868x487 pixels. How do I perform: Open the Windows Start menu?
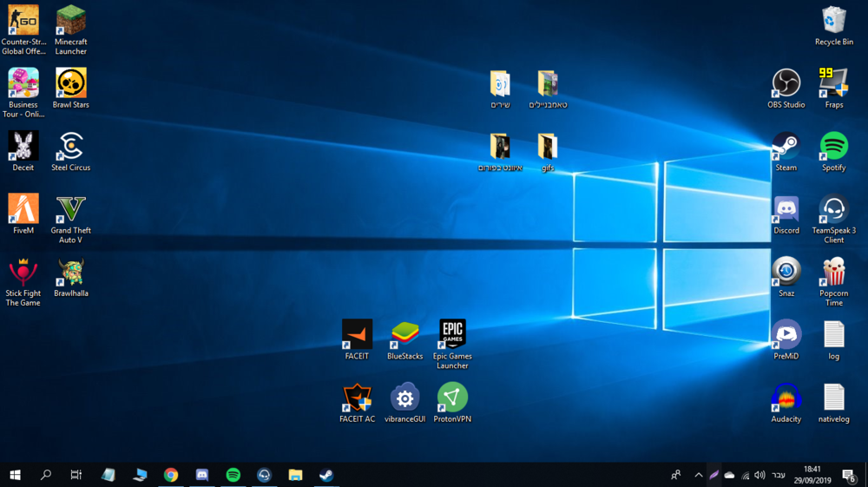click(15, 475)
